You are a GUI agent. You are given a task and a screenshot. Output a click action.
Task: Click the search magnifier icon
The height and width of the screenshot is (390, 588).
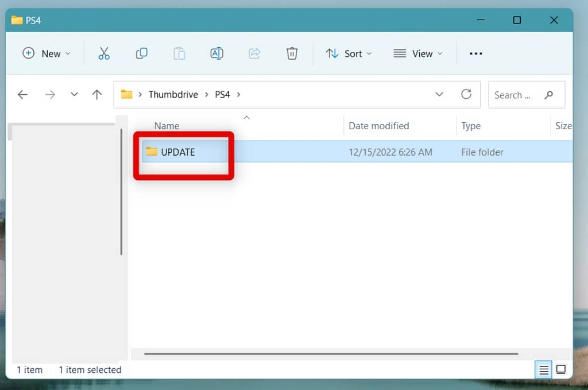[548, 95]
